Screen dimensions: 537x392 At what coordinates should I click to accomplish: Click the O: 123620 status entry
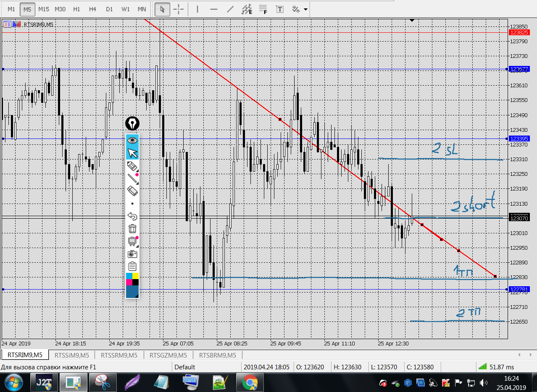click(310, 367)
